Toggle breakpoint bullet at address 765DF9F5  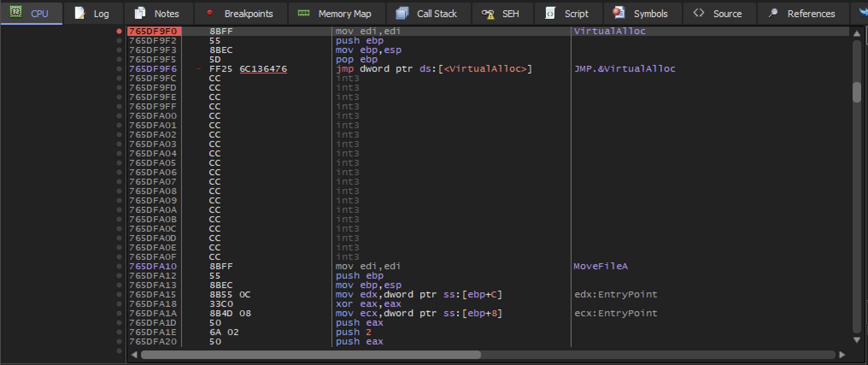pos(119,59)
